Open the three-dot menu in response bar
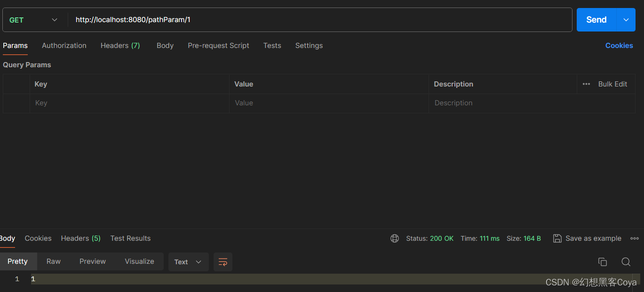644x292 pixels. (635, 238)
